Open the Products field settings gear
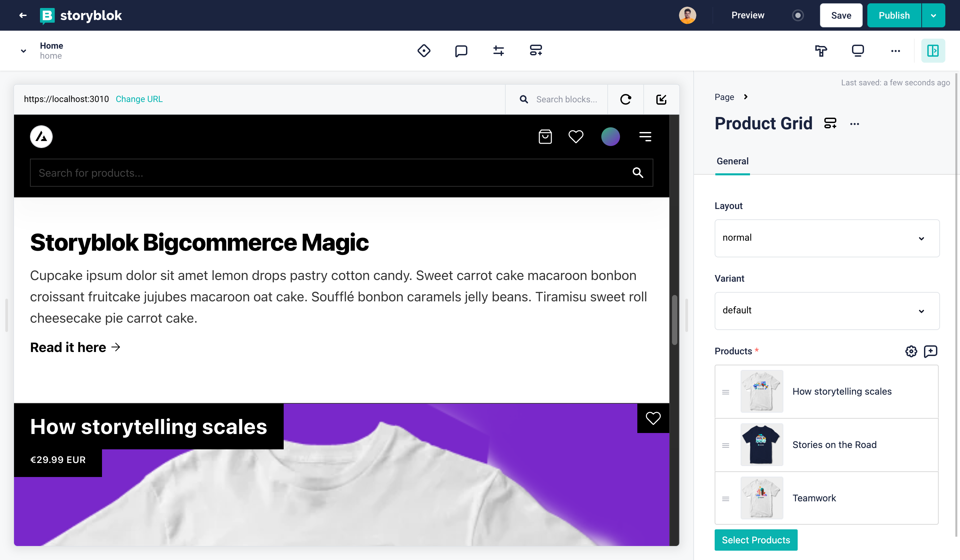 click(911, 351)
